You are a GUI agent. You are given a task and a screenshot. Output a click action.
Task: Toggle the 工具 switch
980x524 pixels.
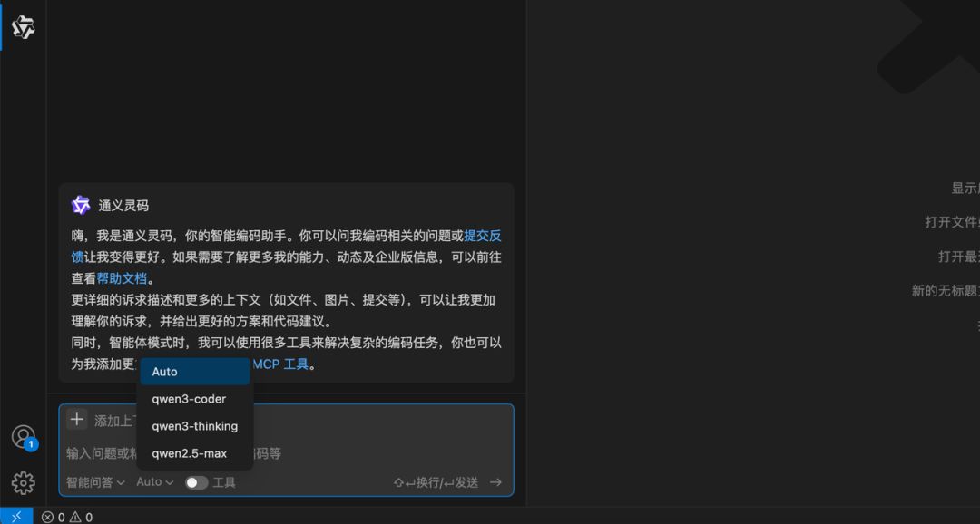pos(196,482)
